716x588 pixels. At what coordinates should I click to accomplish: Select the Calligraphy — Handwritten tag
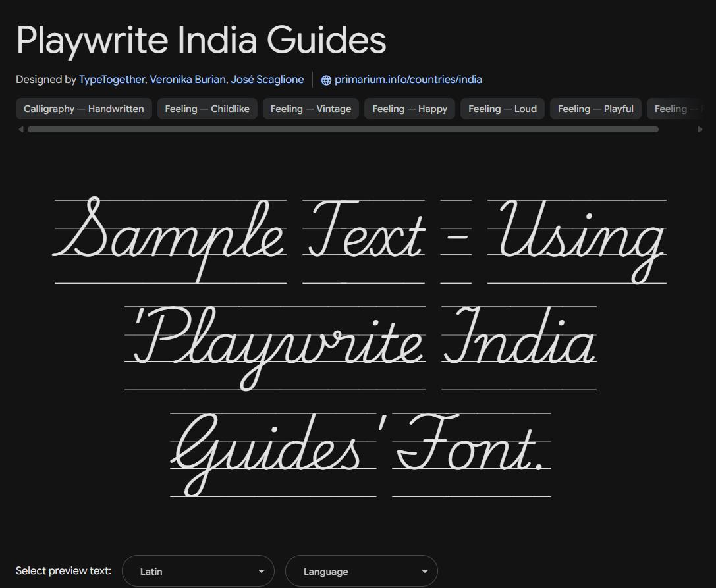click(x=84, y=109)
